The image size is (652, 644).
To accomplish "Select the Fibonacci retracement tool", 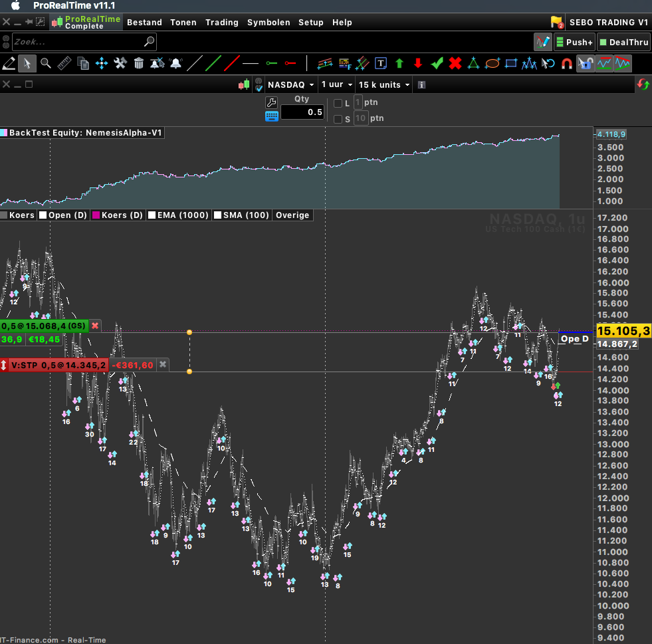I will [344, 64].
